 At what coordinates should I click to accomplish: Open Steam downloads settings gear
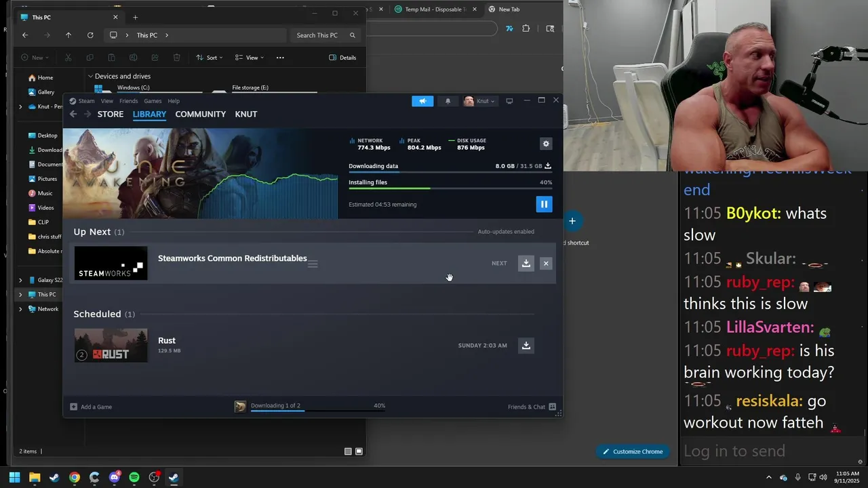click(546, 144)
